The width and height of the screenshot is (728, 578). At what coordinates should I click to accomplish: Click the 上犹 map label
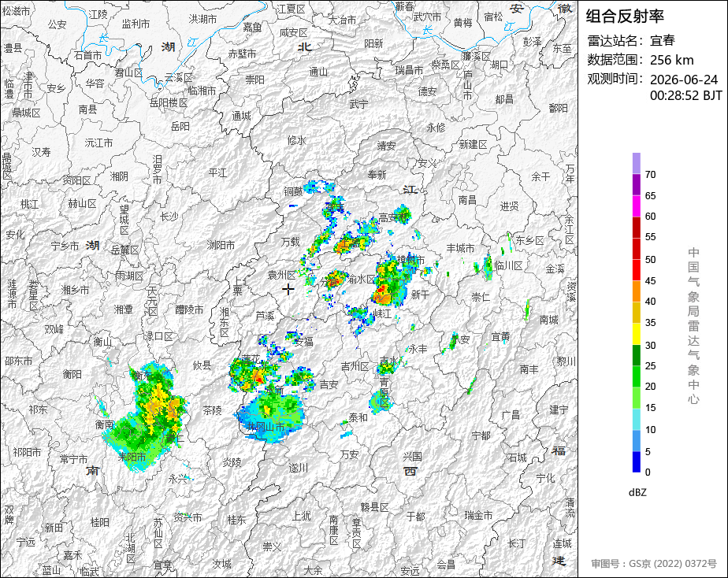pos(301,515)
